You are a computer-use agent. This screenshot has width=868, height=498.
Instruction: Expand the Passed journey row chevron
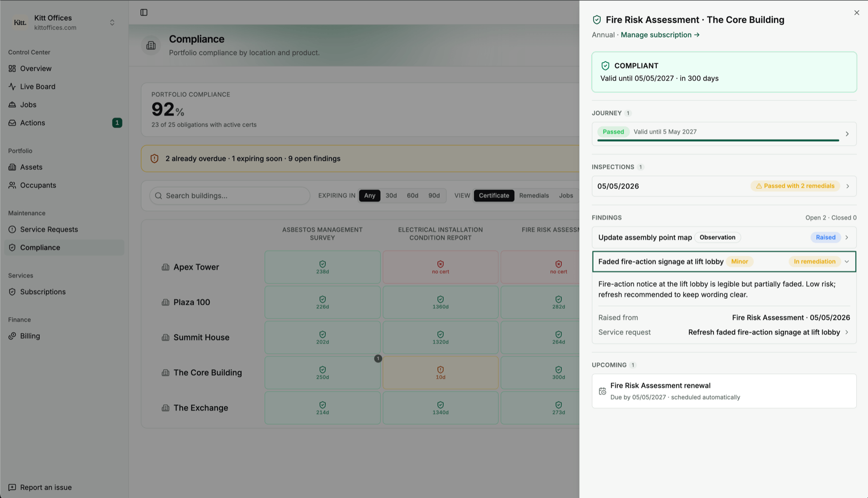(x=847, y=134)
